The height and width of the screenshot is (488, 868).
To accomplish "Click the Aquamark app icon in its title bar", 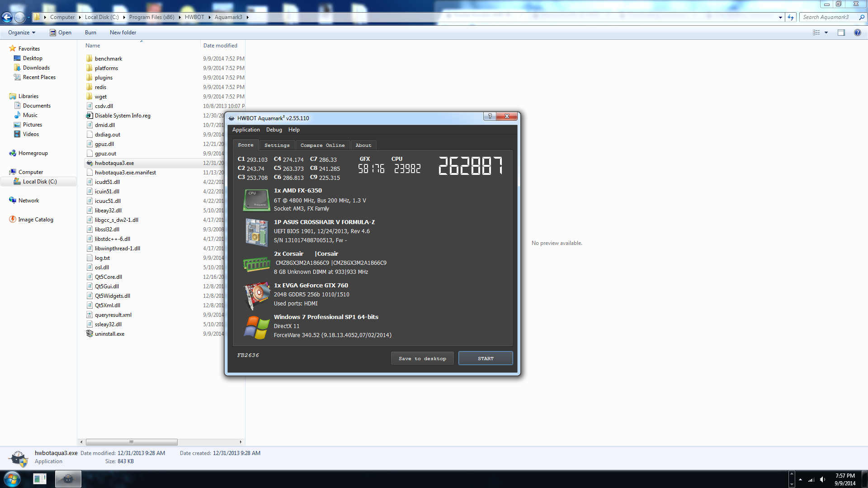I will coord(231,118).
